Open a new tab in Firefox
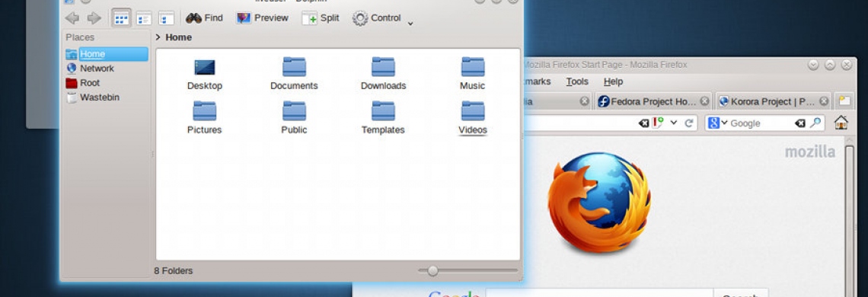 [844, 101]
